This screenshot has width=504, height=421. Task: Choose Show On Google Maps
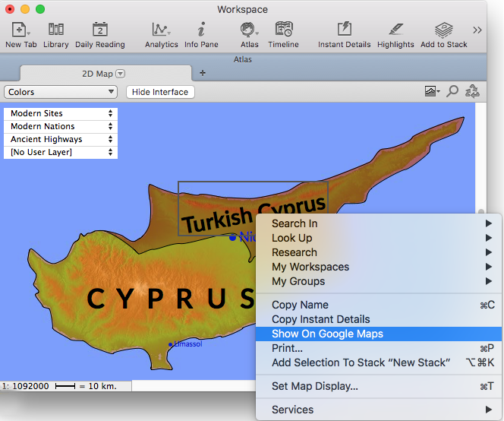pyautogui.click(x=327, y=334)
